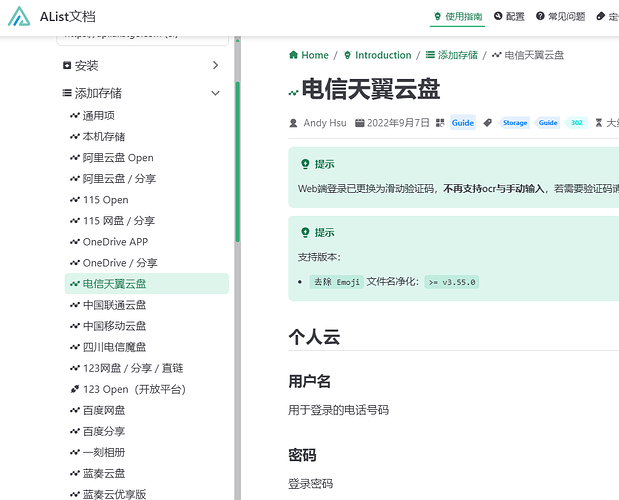
Task: Open the 常见问题 navigation tab
Action: point(561,17)
